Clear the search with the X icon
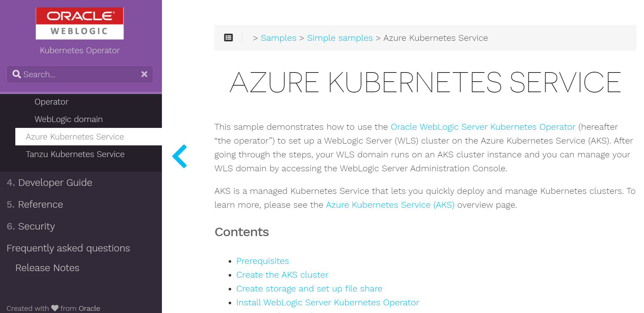Screen dimensions: 644x313 144,74
